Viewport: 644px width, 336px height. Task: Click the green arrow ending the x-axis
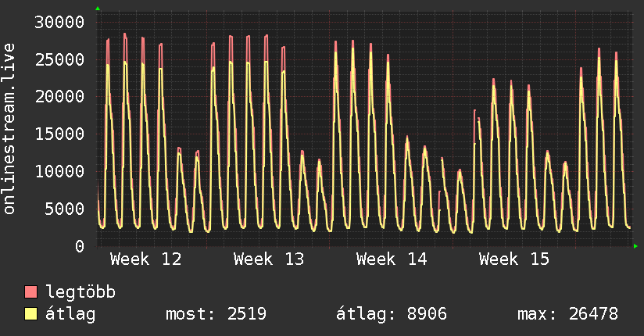[636, 246]
